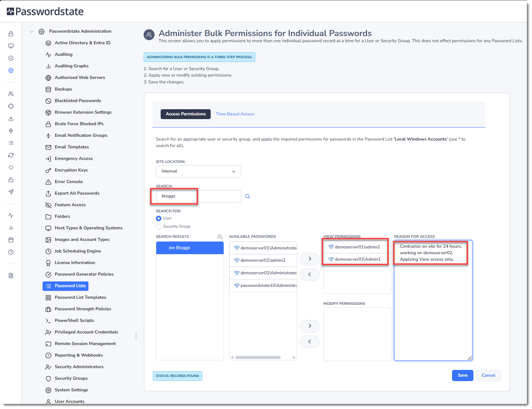532x409 pixels.
Task: Open System Settings tree item
Action: coord(71,390)
